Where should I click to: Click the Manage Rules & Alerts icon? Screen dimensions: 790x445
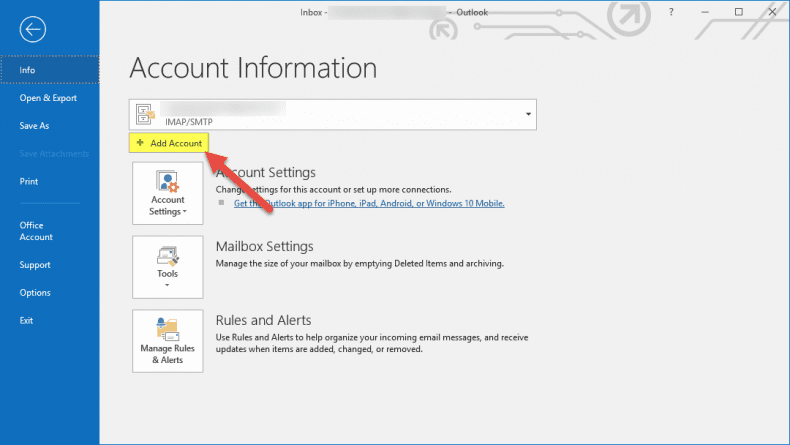167,341
